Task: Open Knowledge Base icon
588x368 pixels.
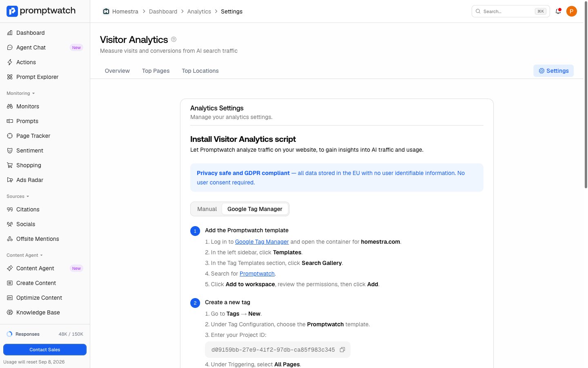Action: pos(10,312)
